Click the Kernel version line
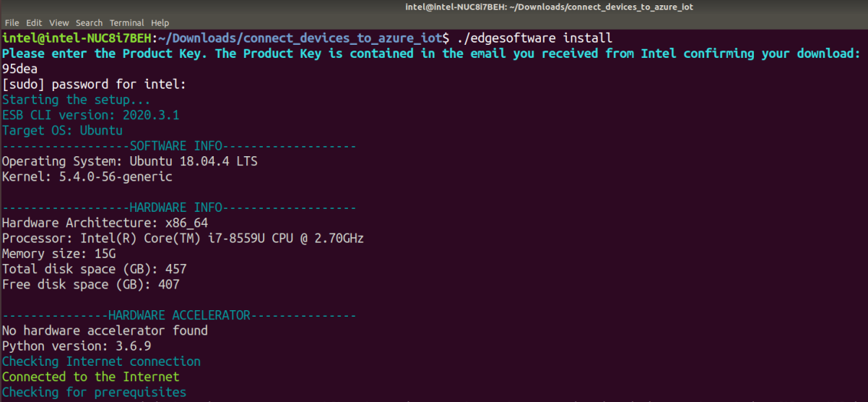Image resolution: width=868 pixels, height=402 pixels. [87, 176]
